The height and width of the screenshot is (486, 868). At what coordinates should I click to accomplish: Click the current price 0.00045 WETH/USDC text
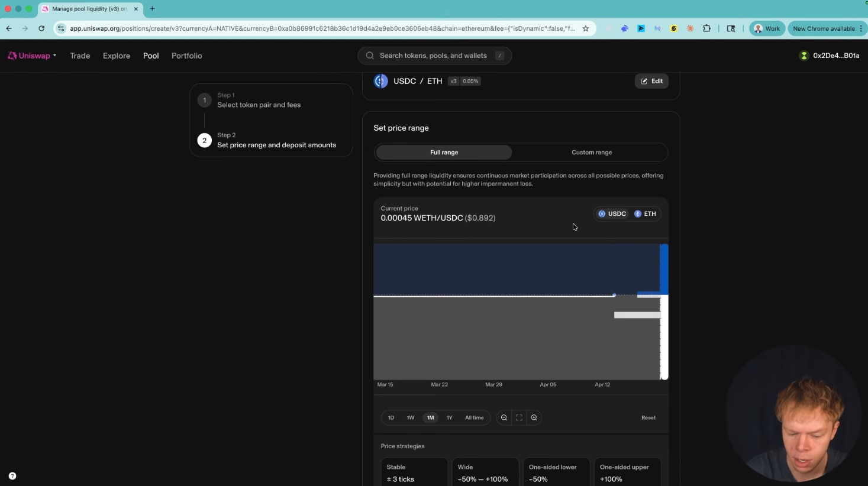pos(422,218)
